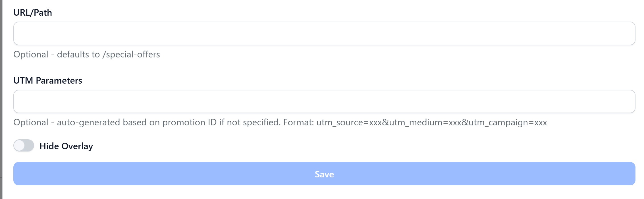The width and height of the screenshot is (644, 199).
Task: Toggle the Hide Overlay switch
Action: point(24,146)
